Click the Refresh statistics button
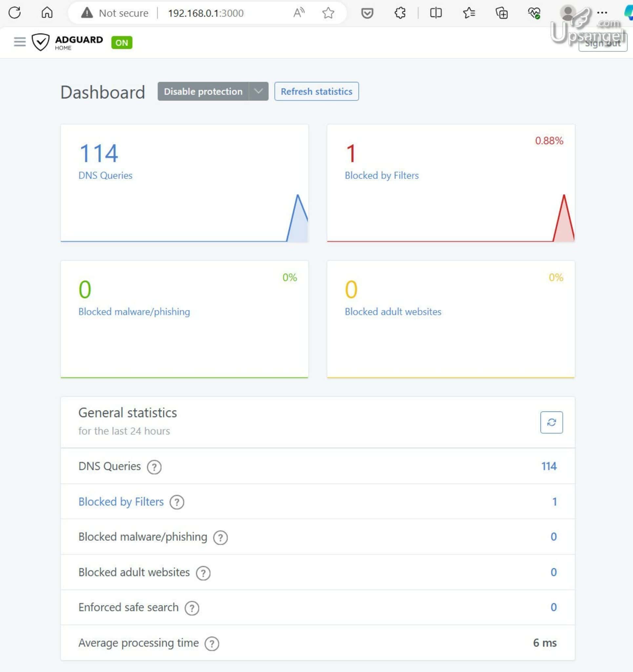Screen dimensions: 633x672 (x=316, y=91)
